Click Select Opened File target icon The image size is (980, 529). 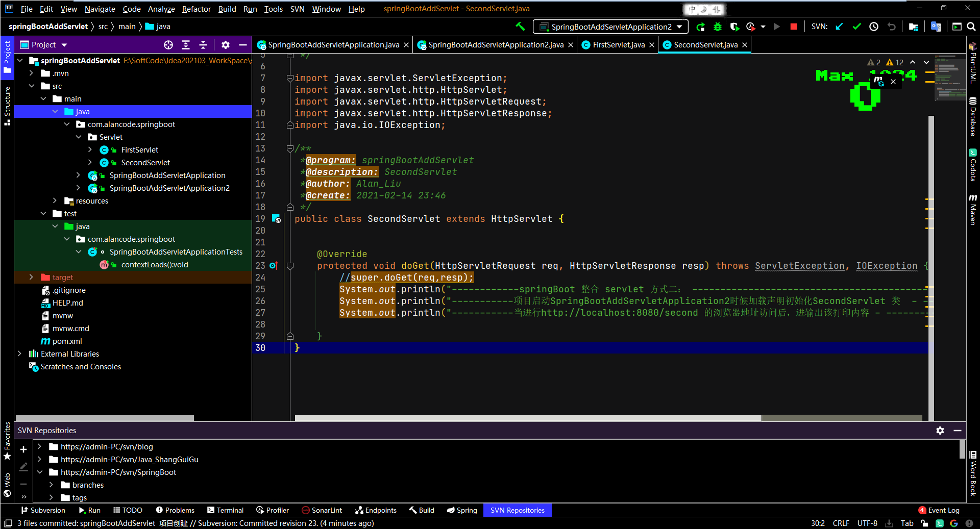click(168, 45)
